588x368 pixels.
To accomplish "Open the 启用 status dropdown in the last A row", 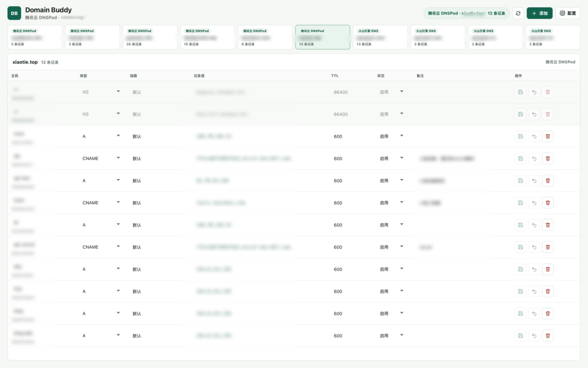I will click(x=392, y=336).
